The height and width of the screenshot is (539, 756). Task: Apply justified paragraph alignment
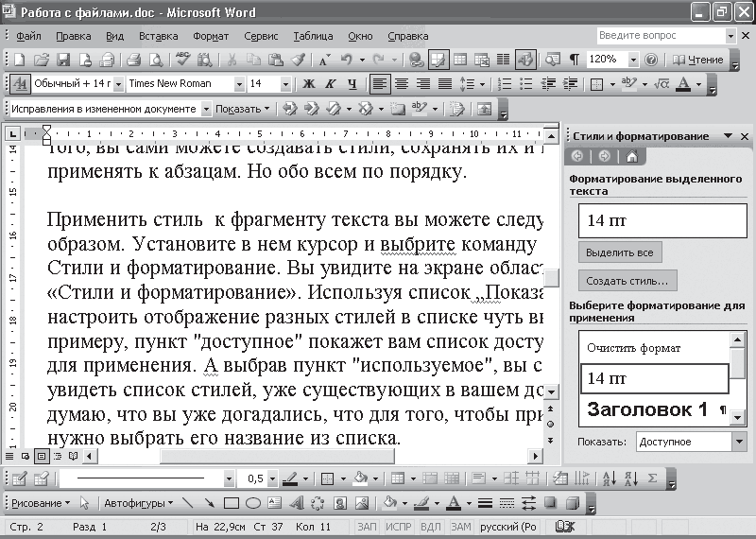tap(444, 84)
